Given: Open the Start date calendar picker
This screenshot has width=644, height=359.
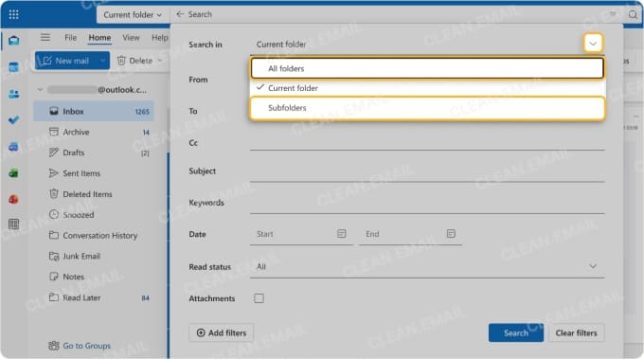Looking at the screenshot, I should [341, 234].
